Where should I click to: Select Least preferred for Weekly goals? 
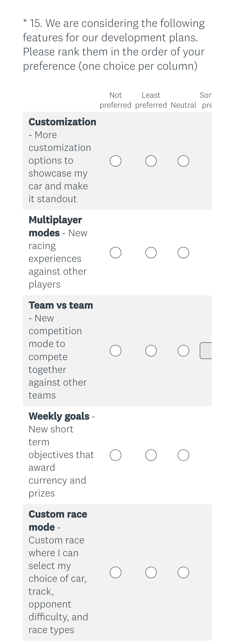(x=151, y=455)
